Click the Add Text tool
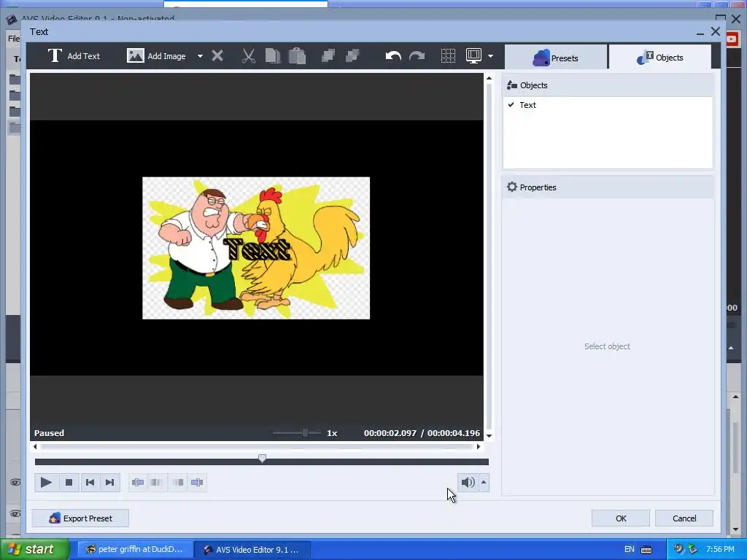Screen dimensions: 747x560 [x=74, y=56]
